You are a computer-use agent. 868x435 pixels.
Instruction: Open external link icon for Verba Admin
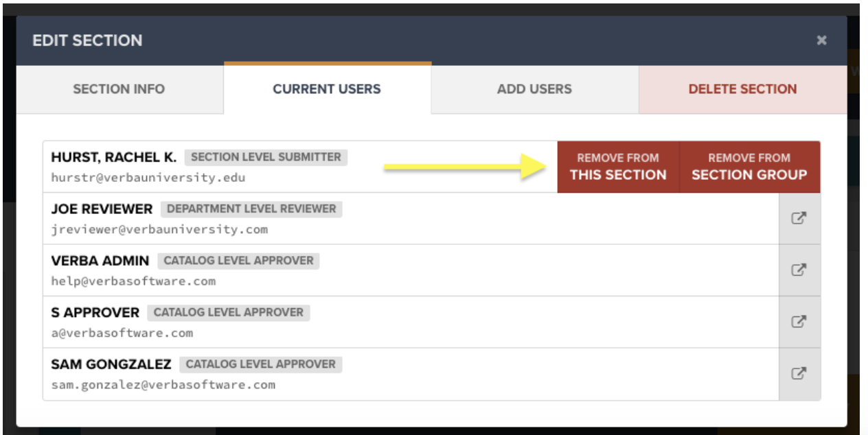point(799,270)
